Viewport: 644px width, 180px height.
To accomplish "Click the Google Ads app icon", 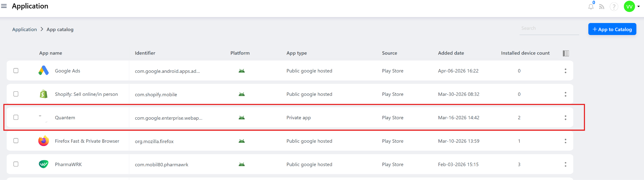I will pos(44,71).
